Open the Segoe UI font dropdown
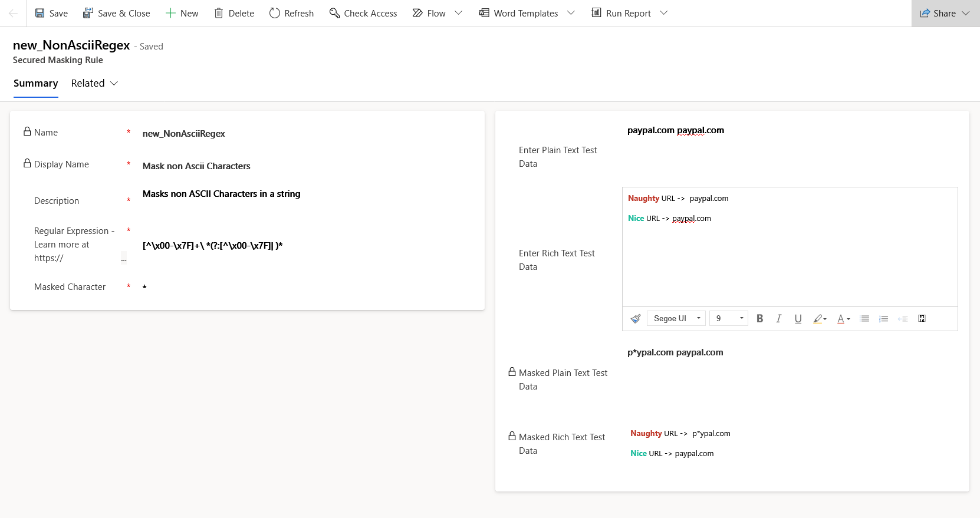Screen dimensions: 980x518 [x=676, y=319]
